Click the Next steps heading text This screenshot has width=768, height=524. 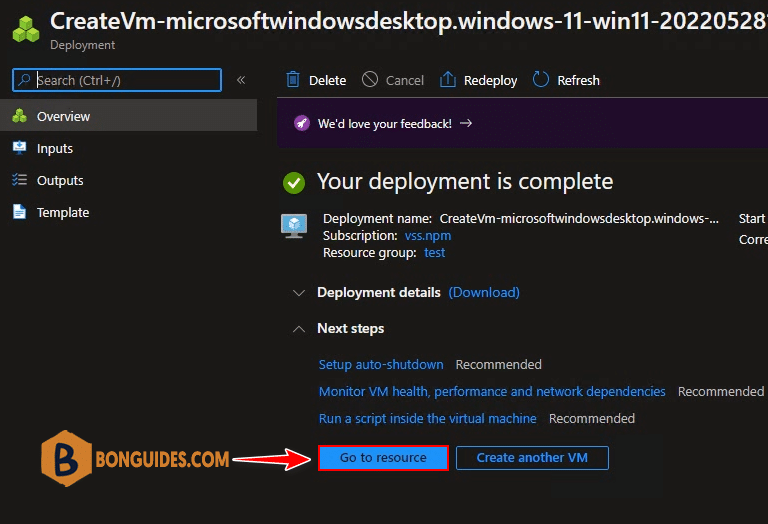[x=351, y=329]
